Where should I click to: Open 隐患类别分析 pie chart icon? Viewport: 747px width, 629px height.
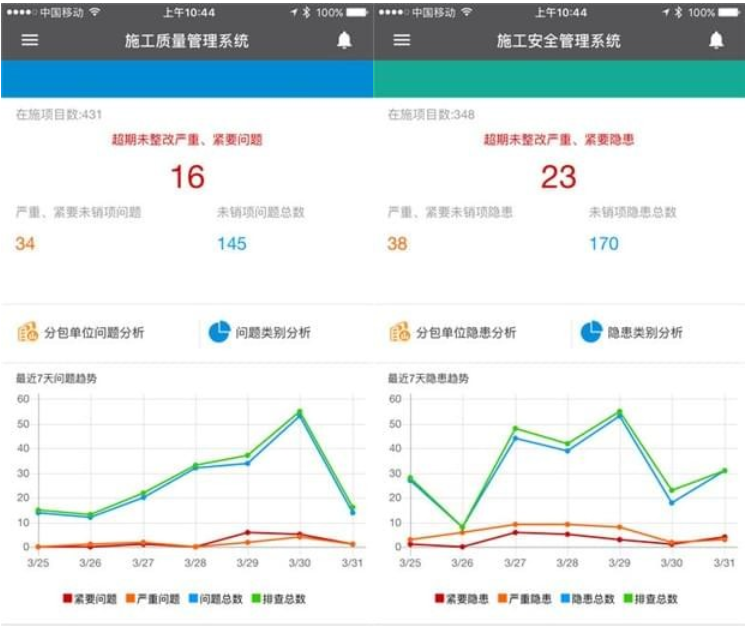tap(591, 332)
